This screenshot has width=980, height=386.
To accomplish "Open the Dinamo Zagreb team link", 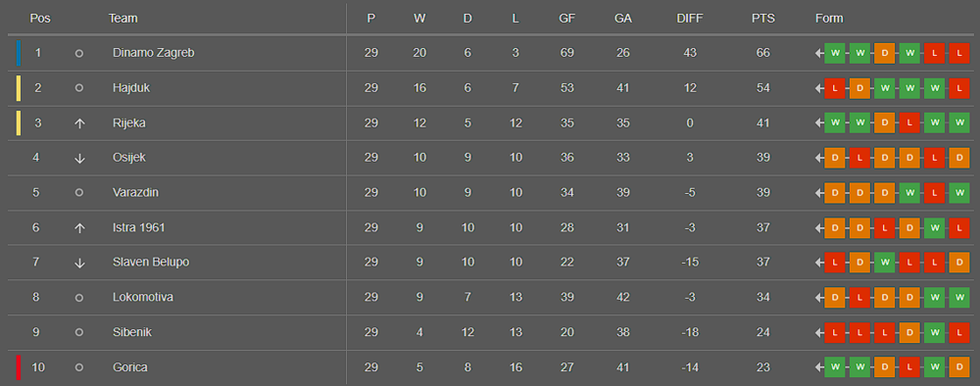I will click(x=153, y=53).
